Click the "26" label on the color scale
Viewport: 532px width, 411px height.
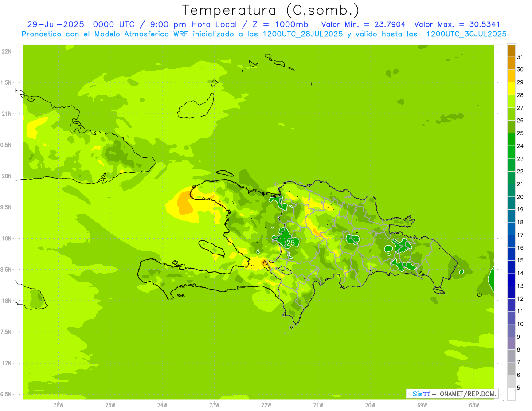[x=520, y=121]
